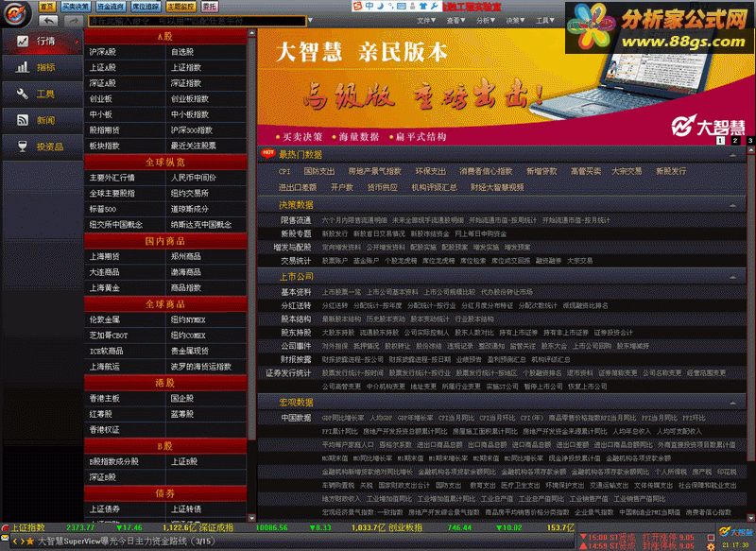Screen dimensions: 756x551
Task: Open the 财经大智慧视频 link
Action: 497,187
